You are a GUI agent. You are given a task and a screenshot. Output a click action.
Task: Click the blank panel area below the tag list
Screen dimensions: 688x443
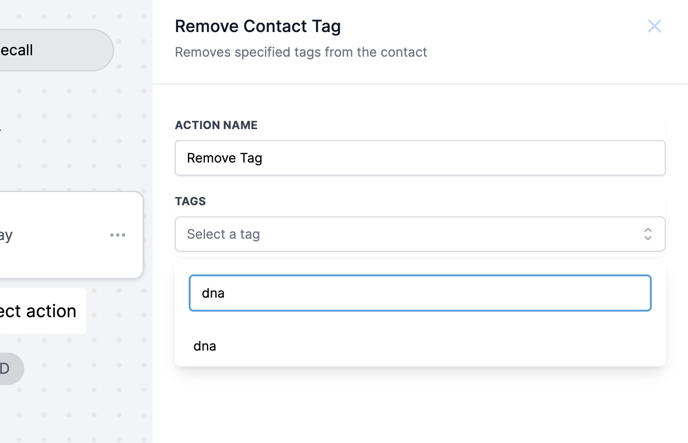(x=420, y=405)
